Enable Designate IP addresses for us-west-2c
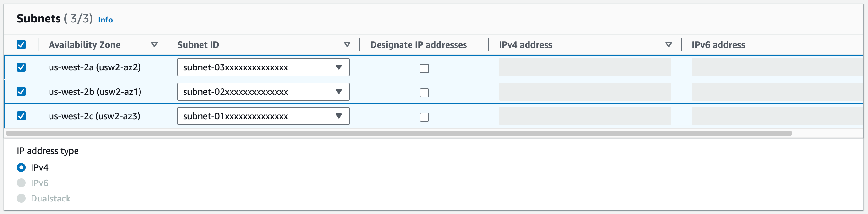The height and width of the screenshot is (214, 868). pyautogui.click(x=424, y=117)
